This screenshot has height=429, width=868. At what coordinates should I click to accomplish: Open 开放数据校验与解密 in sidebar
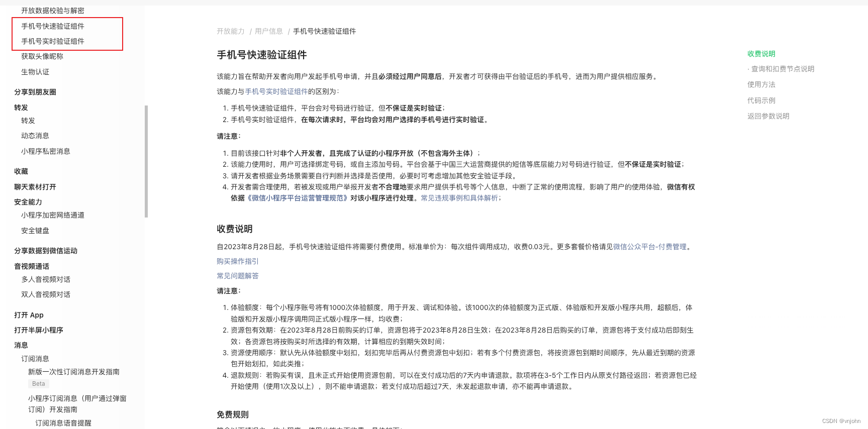point(53,11)
